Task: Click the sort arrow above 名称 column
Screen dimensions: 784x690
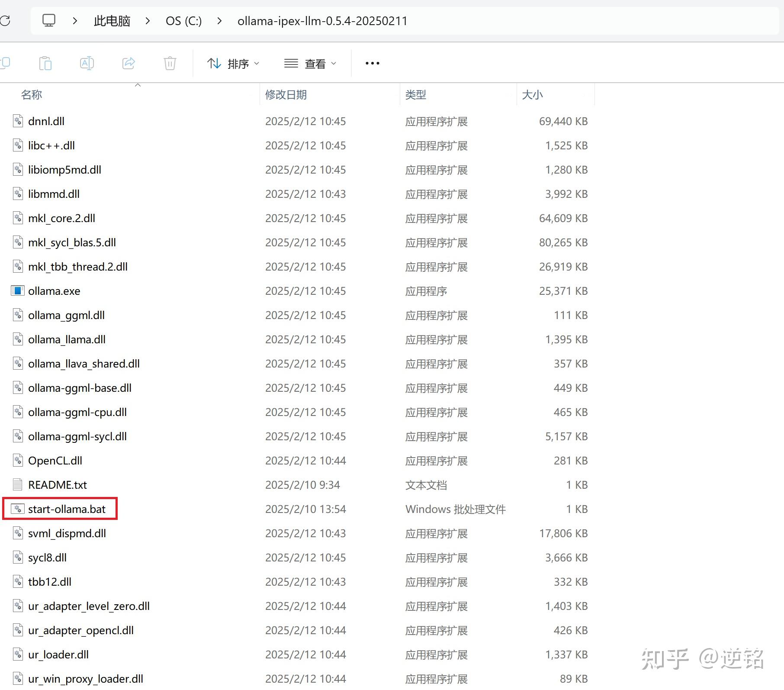Action: click(138, 85)
